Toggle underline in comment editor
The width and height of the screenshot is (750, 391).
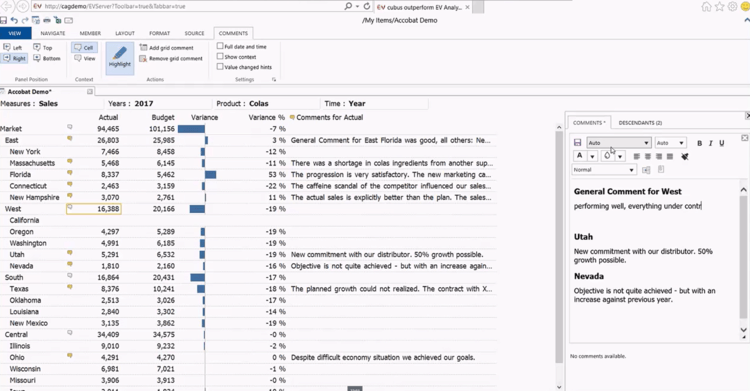(x=721, y=143)
